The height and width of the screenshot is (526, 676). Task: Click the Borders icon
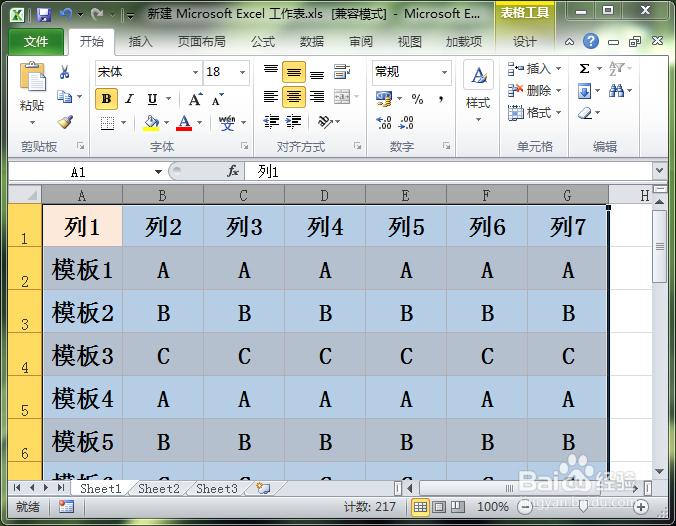pos(107,123)
